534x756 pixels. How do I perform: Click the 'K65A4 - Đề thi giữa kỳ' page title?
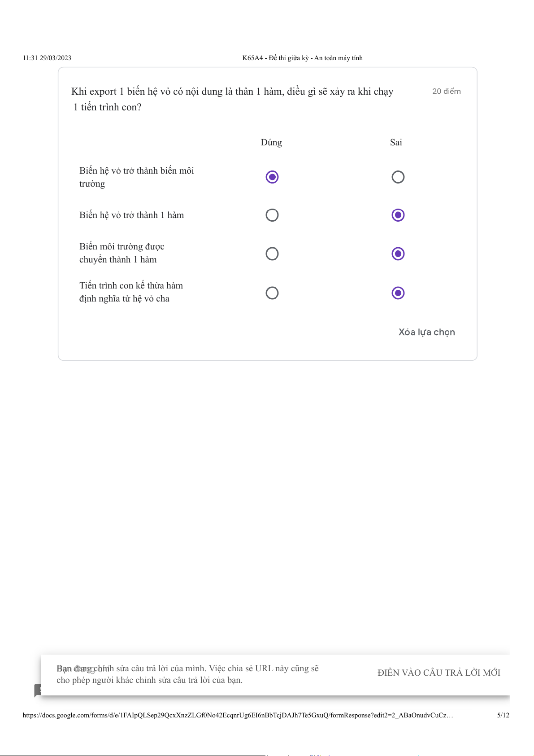tap(302, 58)
